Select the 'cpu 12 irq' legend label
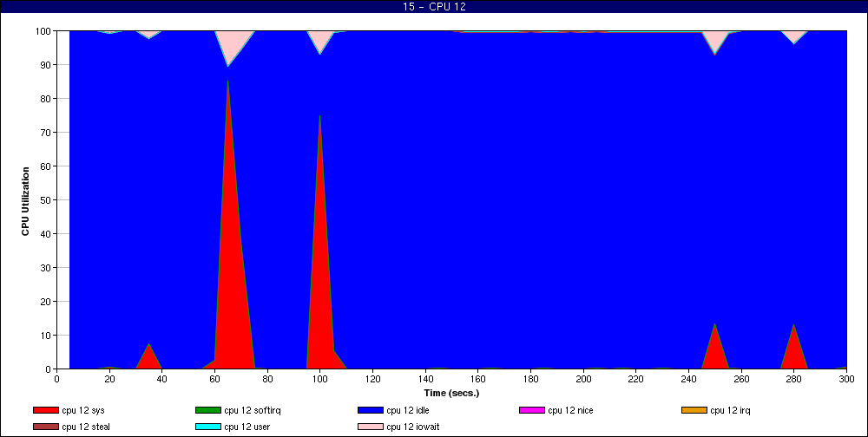The width and height of the screenshot is (868, 437). (730, 410)
